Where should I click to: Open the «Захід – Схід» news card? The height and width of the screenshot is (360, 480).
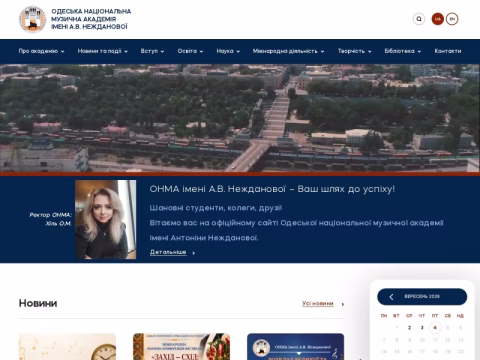[x=181, y=346]
